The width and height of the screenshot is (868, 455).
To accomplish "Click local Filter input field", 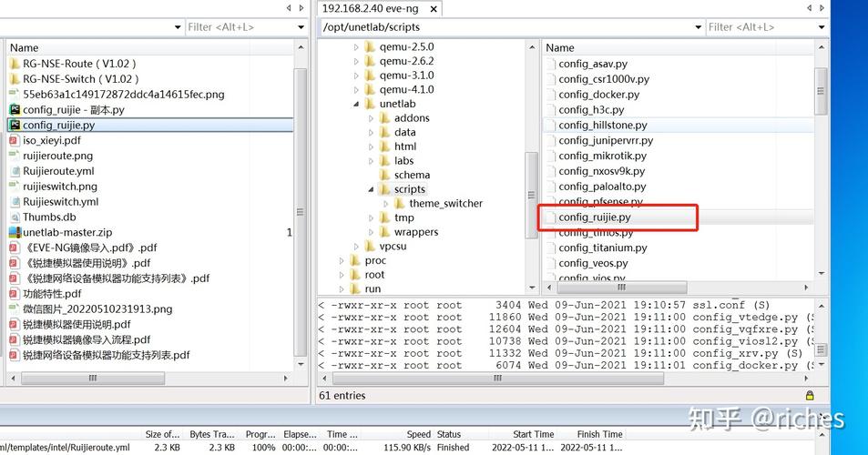I will (240, 27).
